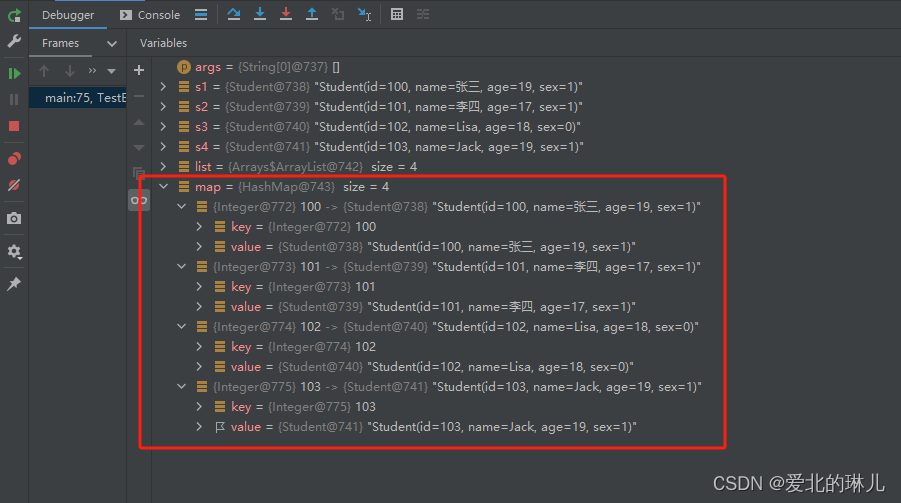Click the s4 Student@741 Jack value text
901x503 pixels.
point(450,147)
